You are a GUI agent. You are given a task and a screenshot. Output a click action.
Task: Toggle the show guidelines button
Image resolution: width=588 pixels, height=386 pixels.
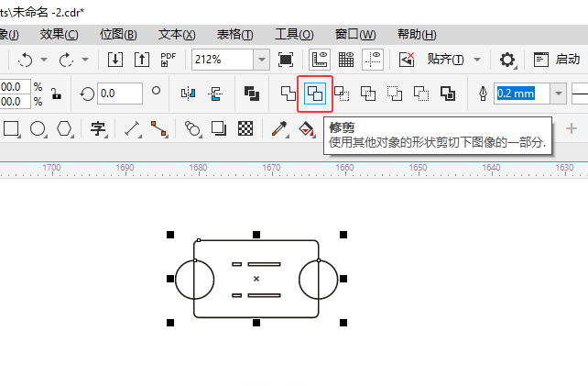pyautogui.click(x=373, y=60)
